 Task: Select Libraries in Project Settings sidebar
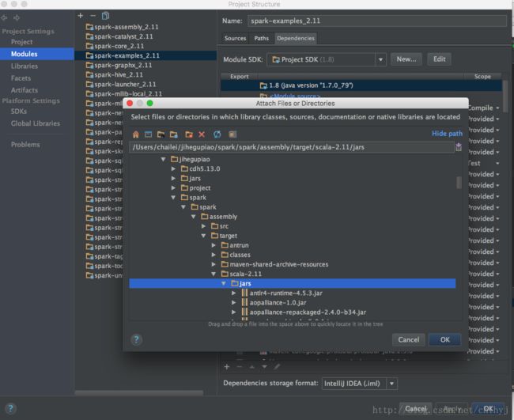24,66
